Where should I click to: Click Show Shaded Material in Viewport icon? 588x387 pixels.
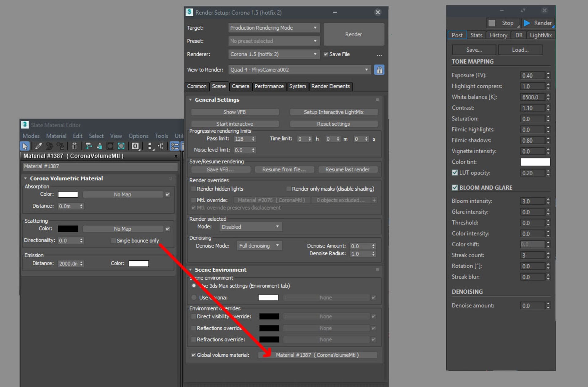click(x=110, y=146)
